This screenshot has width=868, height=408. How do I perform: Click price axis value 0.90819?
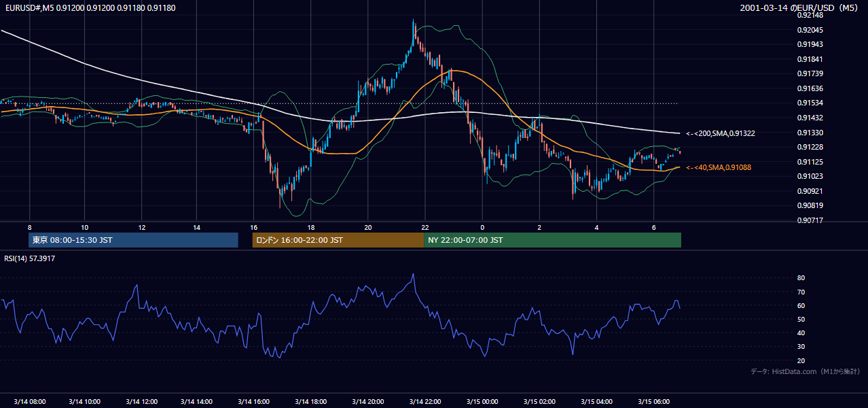coord(810,205)
